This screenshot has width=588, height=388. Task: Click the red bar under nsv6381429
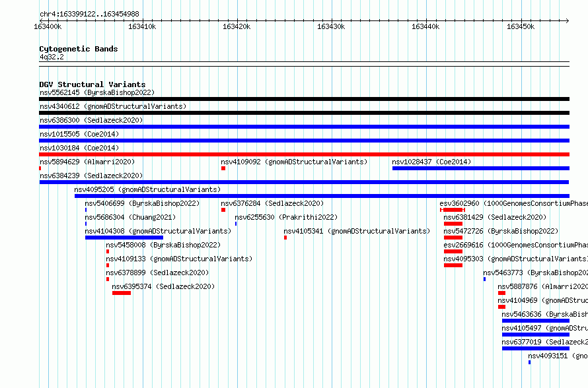click(x=453, y=224)
